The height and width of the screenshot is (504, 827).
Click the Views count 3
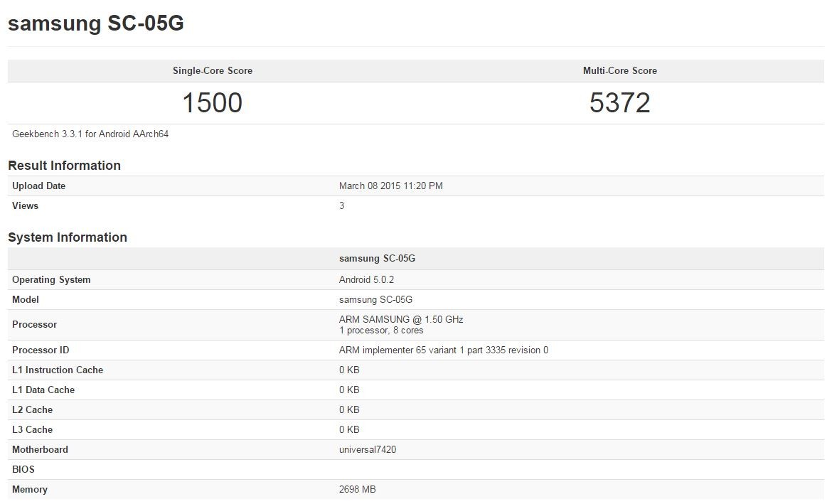[342, 205]
